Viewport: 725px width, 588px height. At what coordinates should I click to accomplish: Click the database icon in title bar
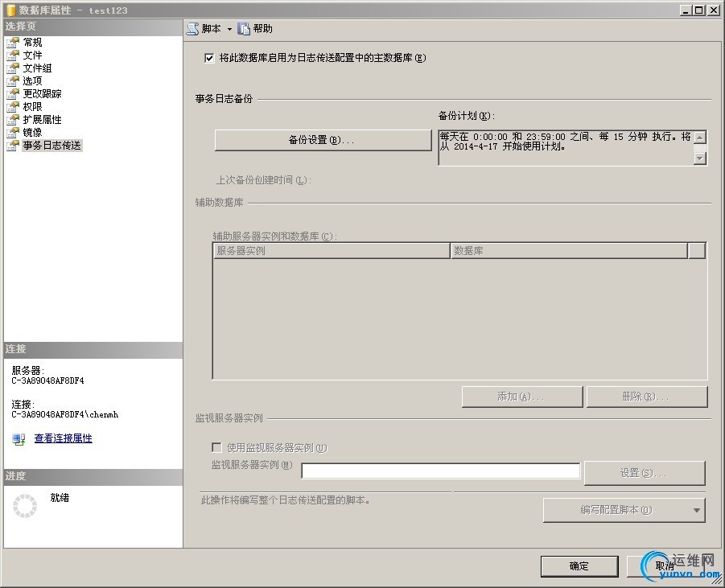pos(10,10)
